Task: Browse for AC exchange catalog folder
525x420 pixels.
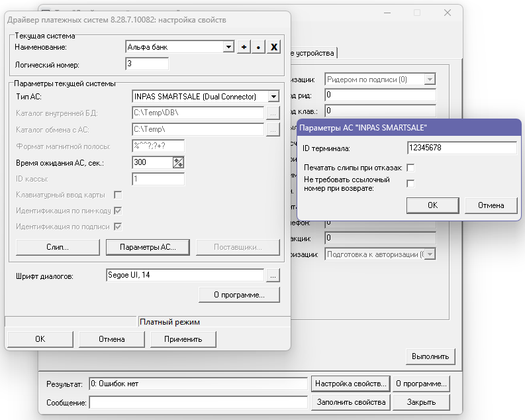Action: [x=273, y=130]
